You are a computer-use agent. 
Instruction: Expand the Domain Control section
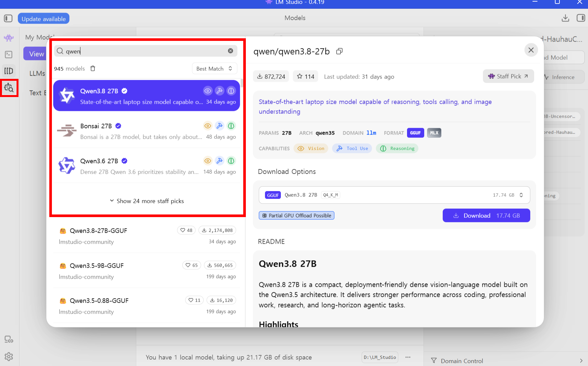pos(506,361)
